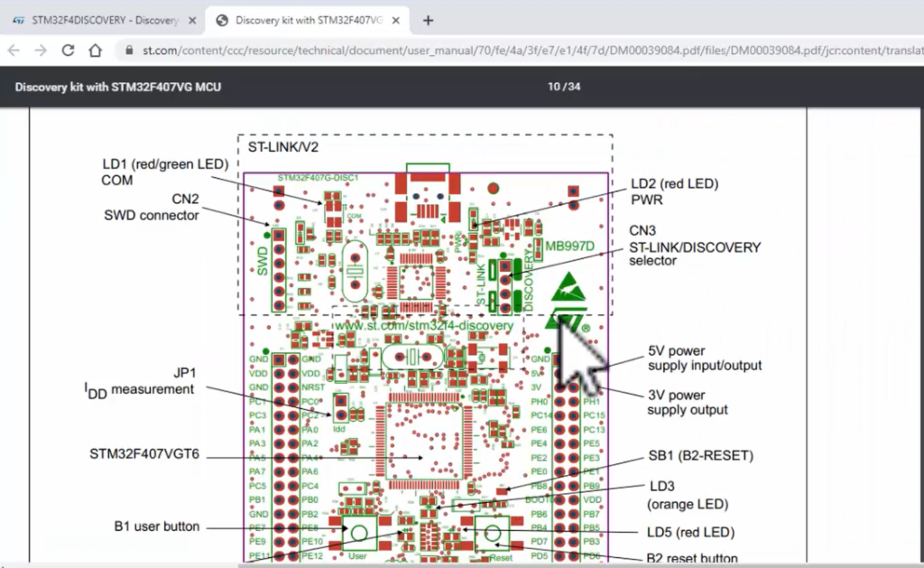Screen dimensions: 924x568
Task: Click the www.st.com/stm32f4-discovery text on board
Action: [x=424, y=326]
